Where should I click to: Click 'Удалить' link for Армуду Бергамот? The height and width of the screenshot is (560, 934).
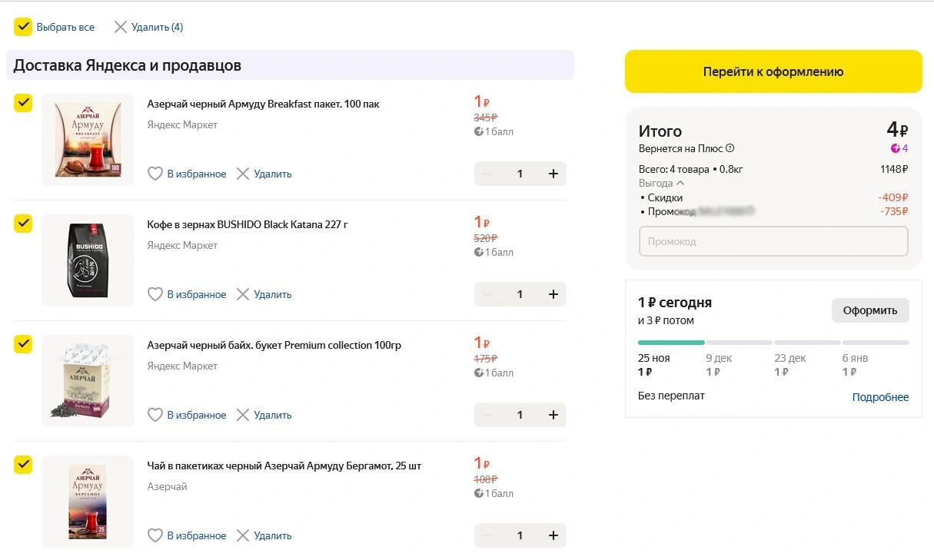[x=273, y=535]
